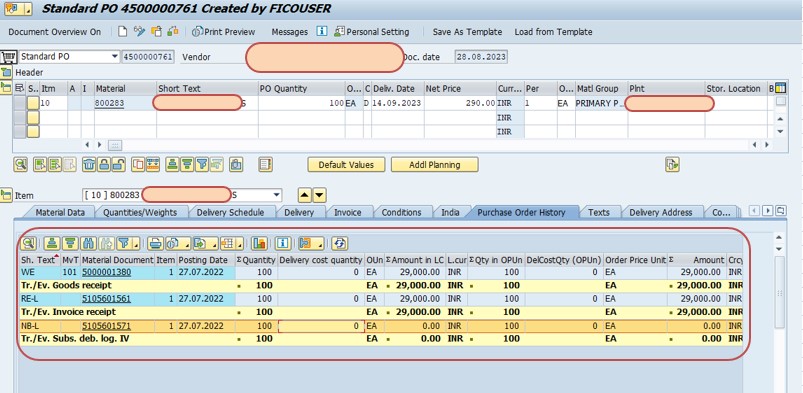The height and width of the screenshot is (393, 803).
Task: Switch to the Conditions tab
Action: [402, 212]
